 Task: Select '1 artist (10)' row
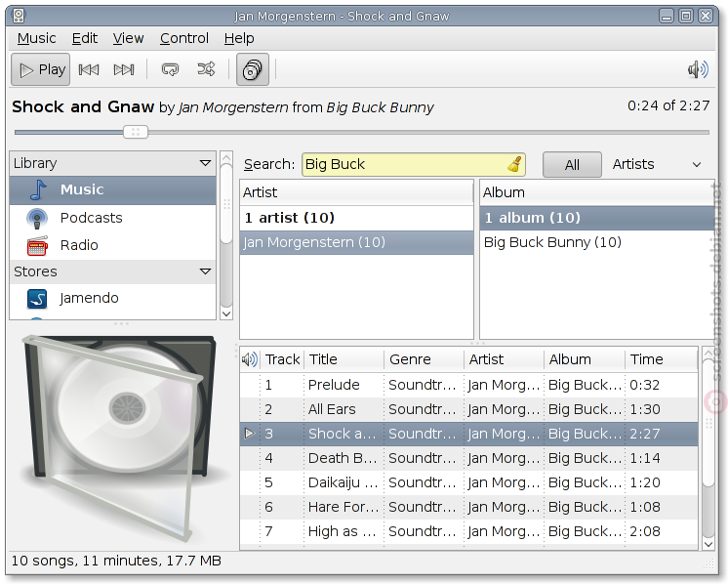[356, 218]
